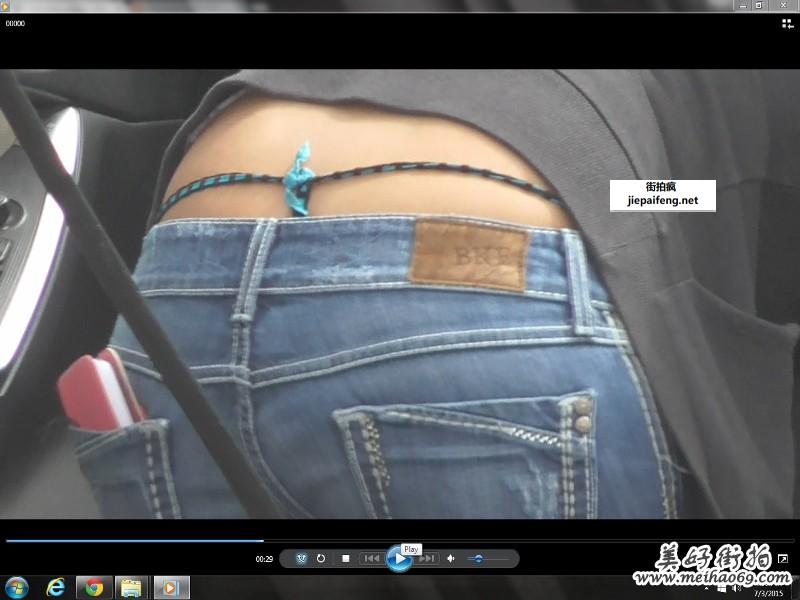Click the taskbar date display
The width and height of the screenshot is (800, 600).
pos(768,594)
